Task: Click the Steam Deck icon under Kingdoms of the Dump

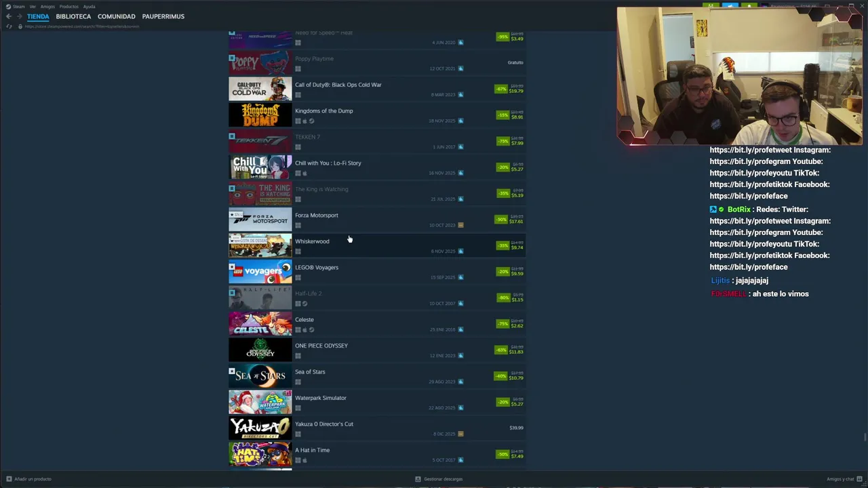Action: pyautogui.click(x=311, y=121)
